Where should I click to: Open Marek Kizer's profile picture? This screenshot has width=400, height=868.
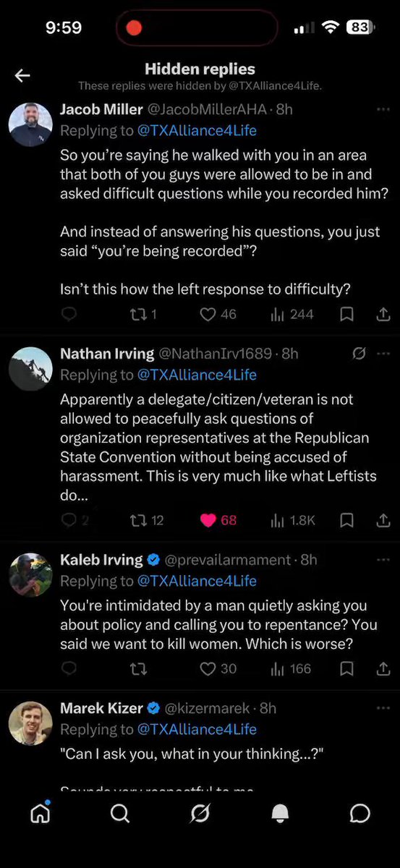pos(30,723)
